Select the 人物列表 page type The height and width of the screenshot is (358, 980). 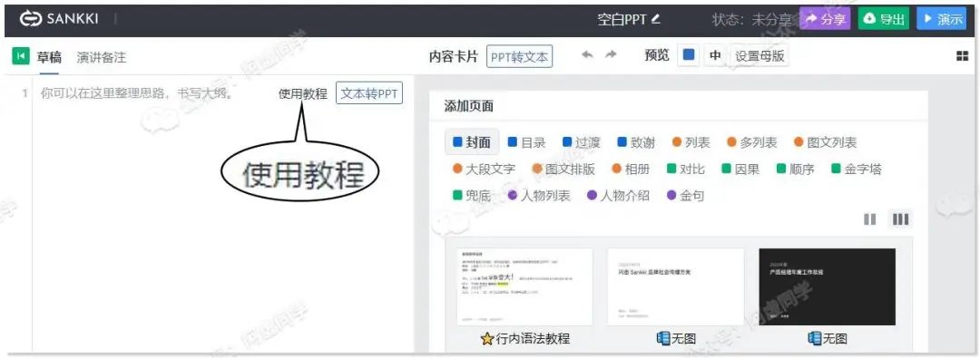539,196
